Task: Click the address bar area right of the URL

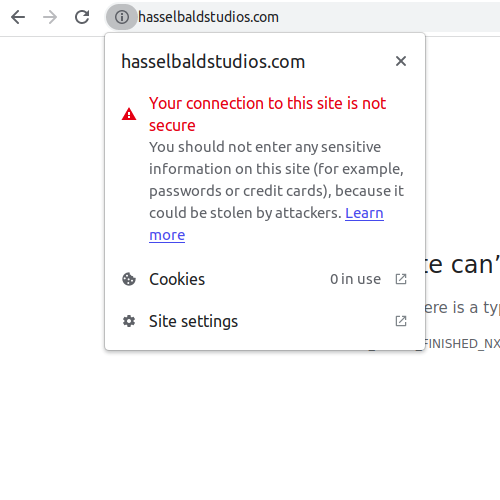Action: click(x=389, y=17)
